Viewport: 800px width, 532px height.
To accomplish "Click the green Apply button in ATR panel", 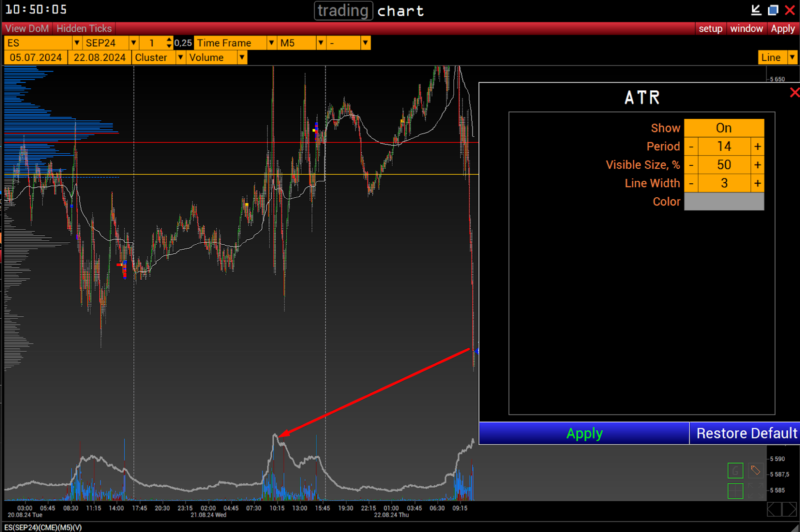I will pyautogui.click(x=584, y=433).
